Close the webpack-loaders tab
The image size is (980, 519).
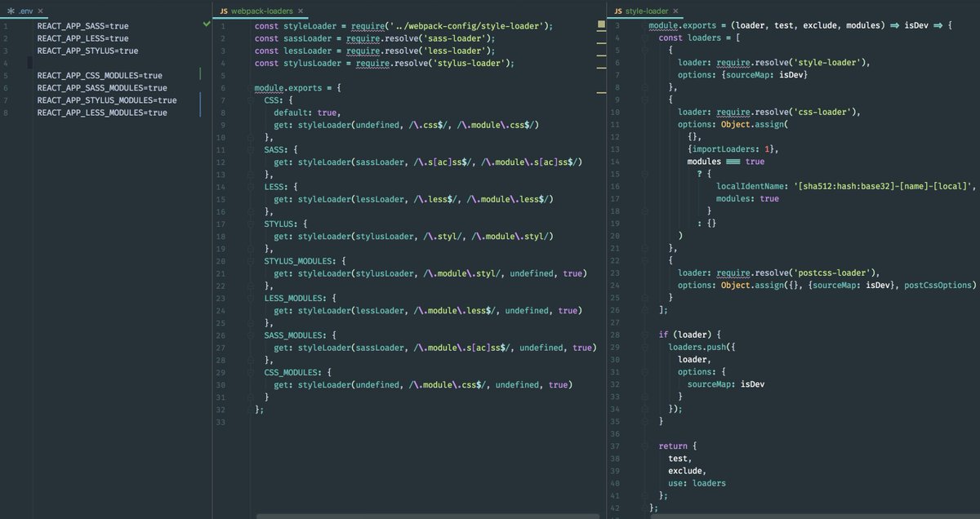(x=301, y=11)
